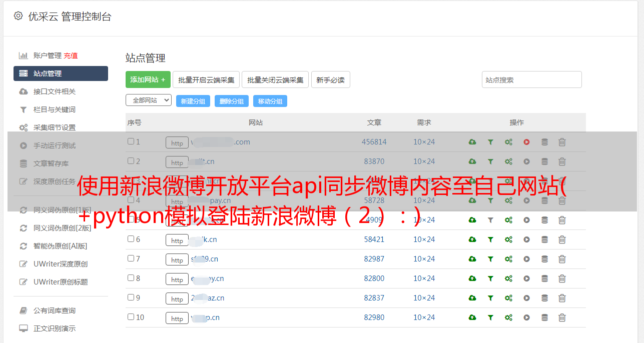Click the cloud upload icon for row 456814
The height and width of the screenshot is (343, 644).
click(x=472, y=142)
